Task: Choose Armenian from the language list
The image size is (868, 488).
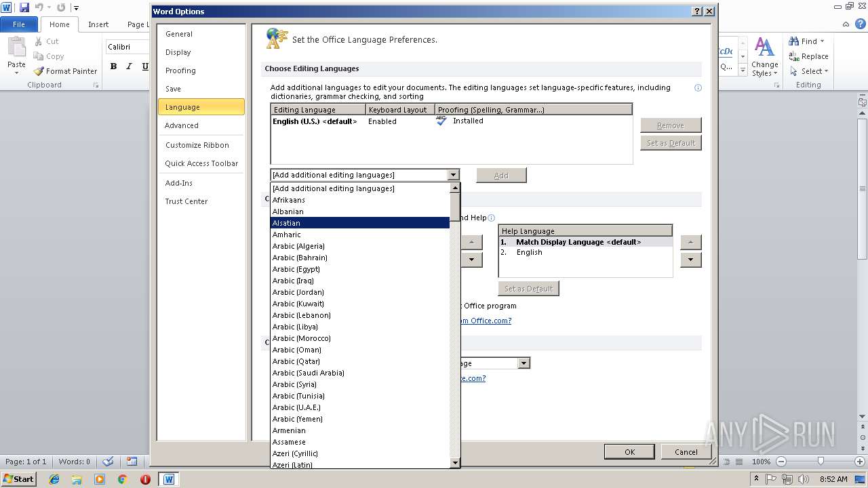Action: [x=360, y=430]
